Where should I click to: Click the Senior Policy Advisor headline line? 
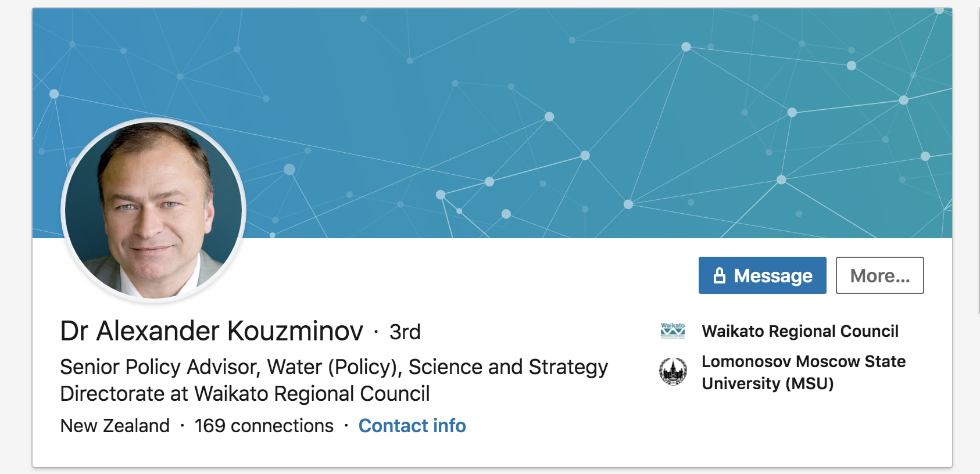pyautogui.click(x=334, y=367)
